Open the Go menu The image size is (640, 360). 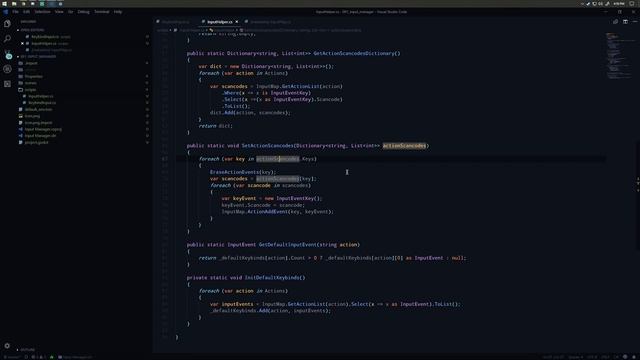[71, 12]
